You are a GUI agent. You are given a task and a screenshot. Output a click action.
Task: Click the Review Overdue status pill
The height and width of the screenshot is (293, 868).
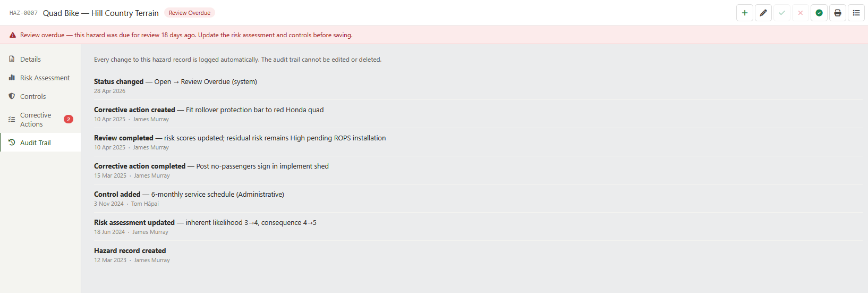click(190, 13)
